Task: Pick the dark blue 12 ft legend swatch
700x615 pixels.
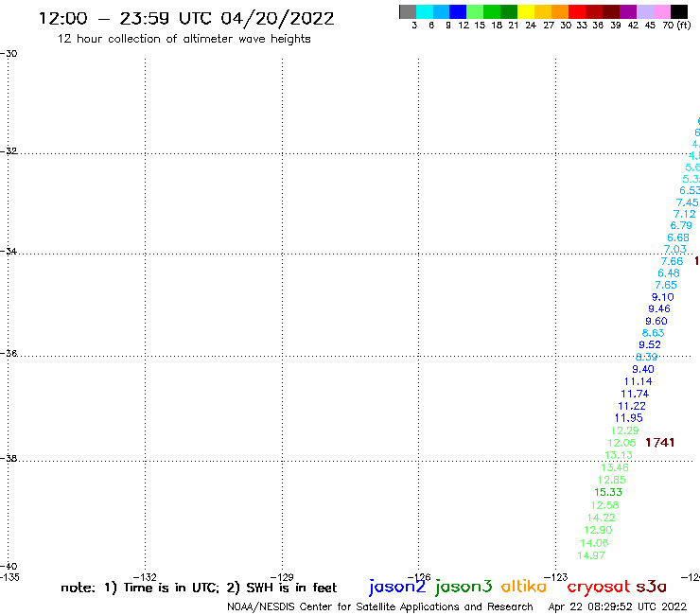Action: (x=458, y=11)
